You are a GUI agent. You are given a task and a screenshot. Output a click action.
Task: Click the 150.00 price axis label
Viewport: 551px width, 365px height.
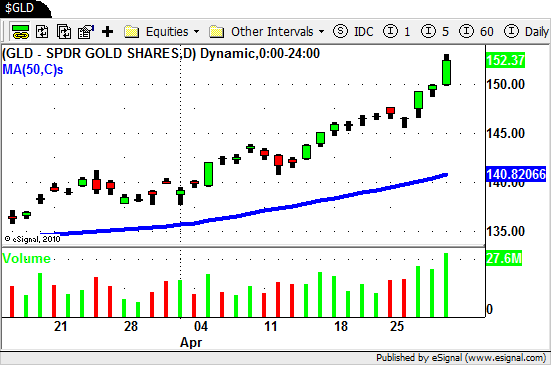(x=505, y=84)
